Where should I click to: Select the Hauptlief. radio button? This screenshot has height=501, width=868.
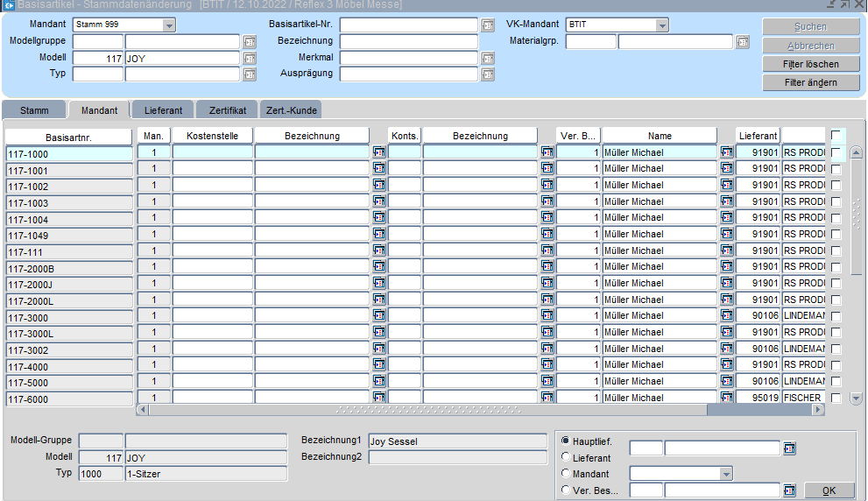[566, 441]
